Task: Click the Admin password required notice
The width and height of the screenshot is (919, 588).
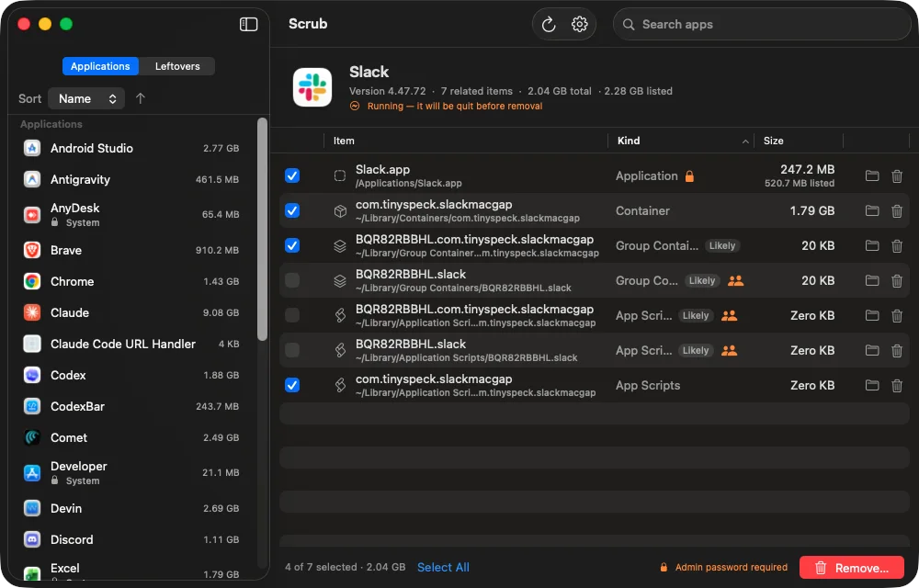Action: tap(724, 567)
